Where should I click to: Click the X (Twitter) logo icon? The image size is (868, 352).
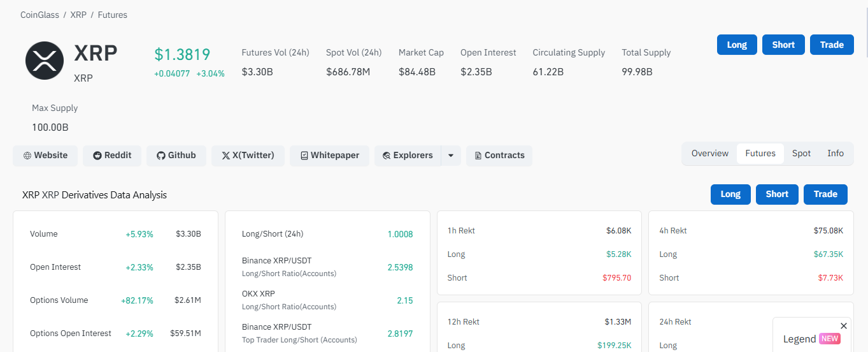225,156
